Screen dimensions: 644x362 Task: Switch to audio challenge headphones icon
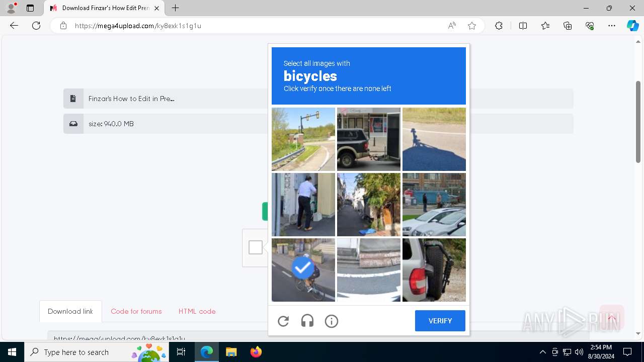[307, 321]
